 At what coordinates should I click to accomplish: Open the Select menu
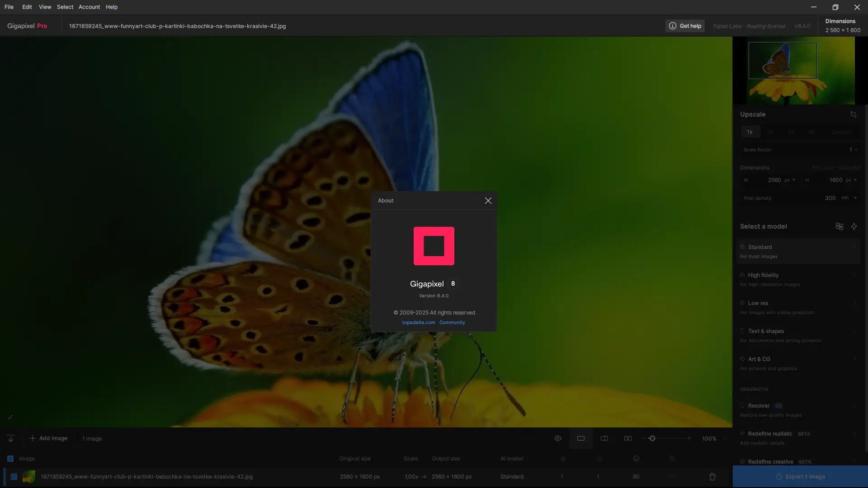point(65,7)
